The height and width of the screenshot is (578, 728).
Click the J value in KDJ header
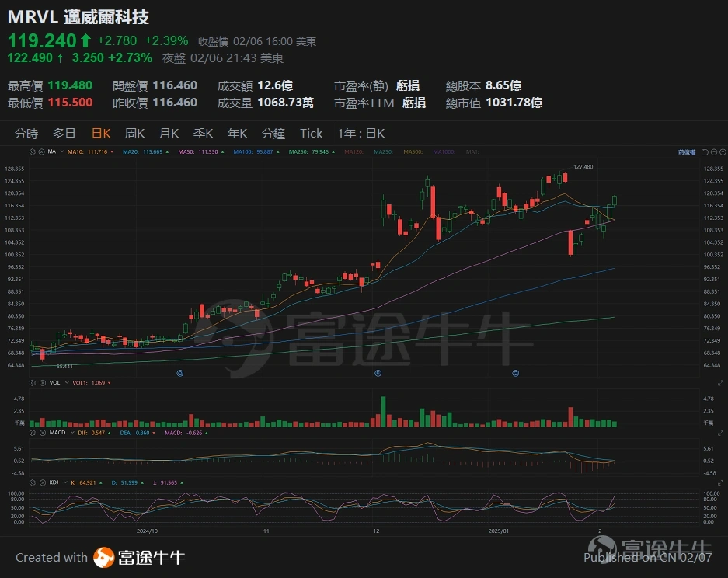click(x=168, y=482)
